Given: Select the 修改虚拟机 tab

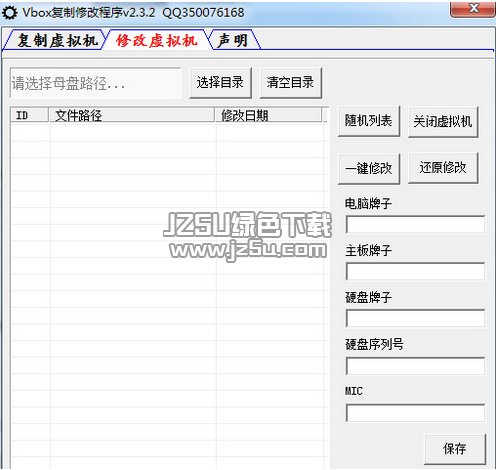Looking at the screenshot, I should 157,40.
